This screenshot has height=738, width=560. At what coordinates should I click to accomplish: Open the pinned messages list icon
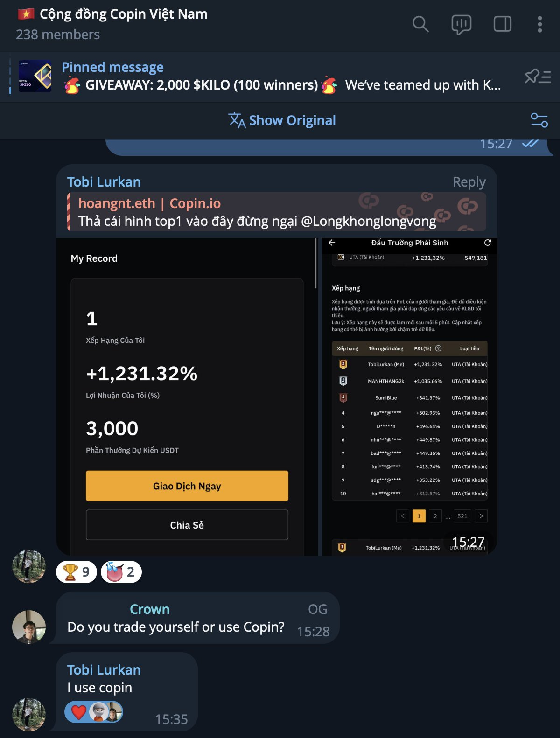[538, 76]
